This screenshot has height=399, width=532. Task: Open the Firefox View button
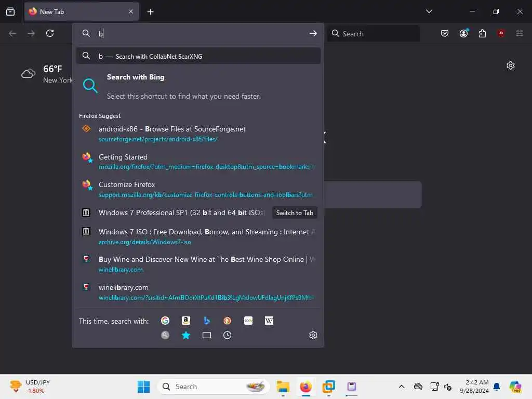click(10, 11)
